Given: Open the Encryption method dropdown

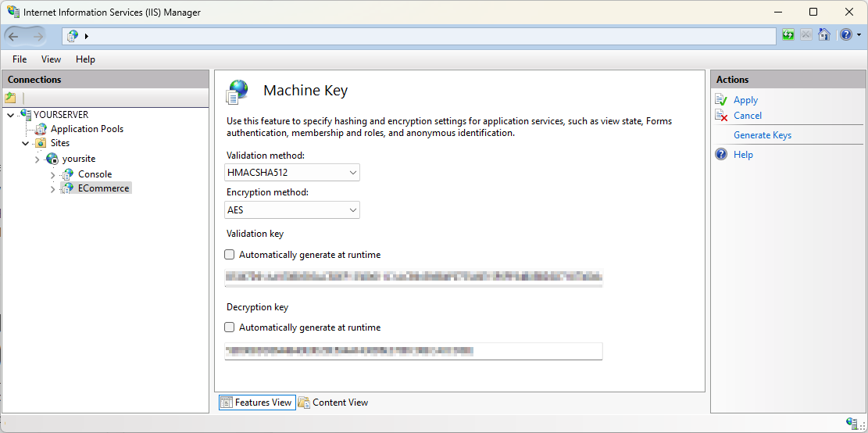Looking at the screenshot, I should pyautogui.click(x=292, y=210).
